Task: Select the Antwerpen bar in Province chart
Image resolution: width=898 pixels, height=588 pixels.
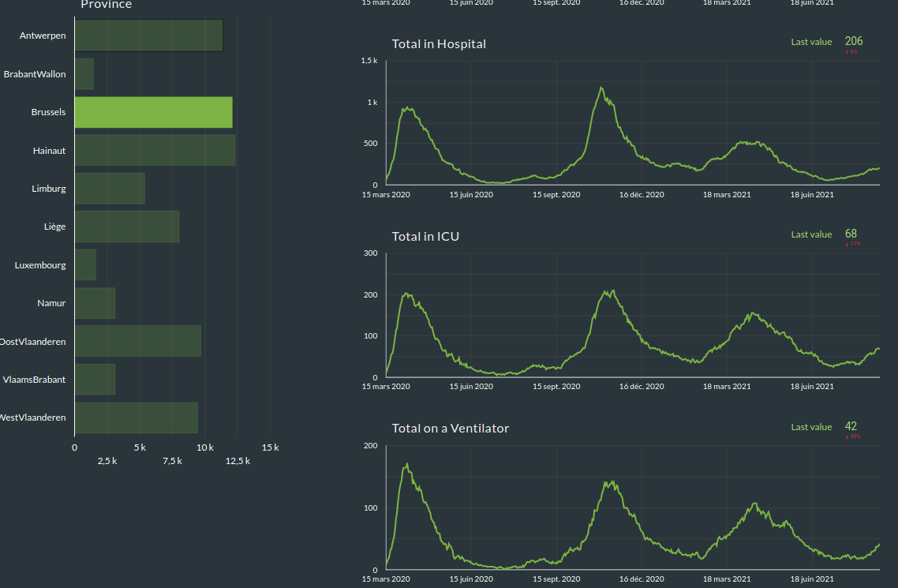Action: point(148,36)
